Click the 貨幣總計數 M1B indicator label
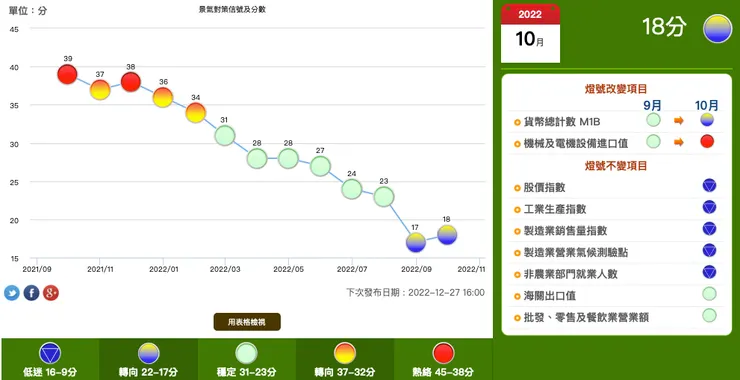 point(562,122)
